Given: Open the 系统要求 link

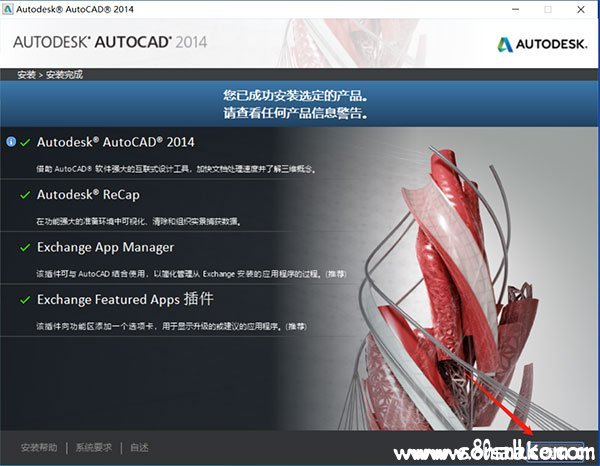Looking at the screenshot, I should click(x=94, y=447).
